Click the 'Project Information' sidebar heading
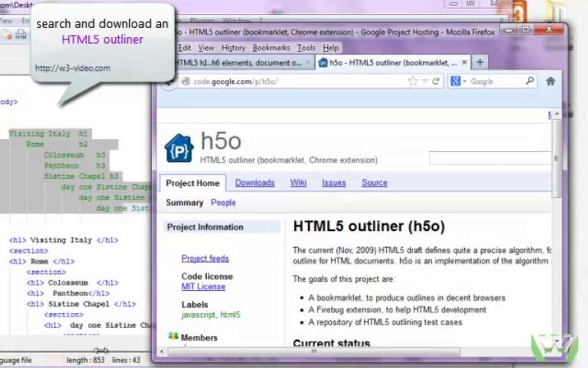This screenshot has width=588, height=368. 205,227
